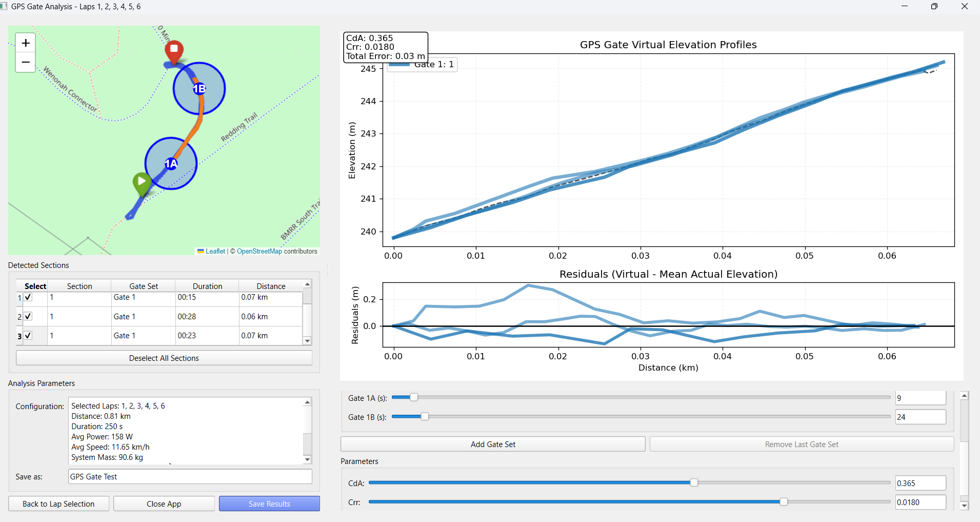Click the Save as name field
The height and width of the screenshot is (522, 980).
click(x=190, y=477)
